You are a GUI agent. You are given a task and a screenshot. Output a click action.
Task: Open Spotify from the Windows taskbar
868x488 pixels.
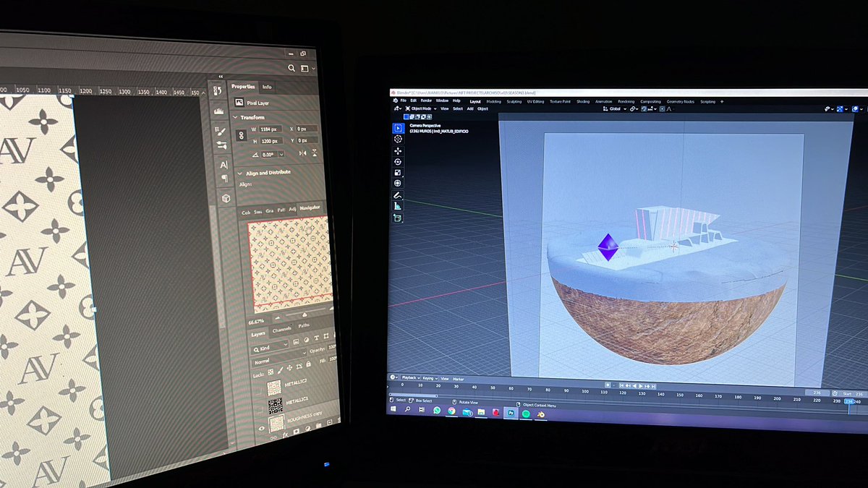[527, 414]
